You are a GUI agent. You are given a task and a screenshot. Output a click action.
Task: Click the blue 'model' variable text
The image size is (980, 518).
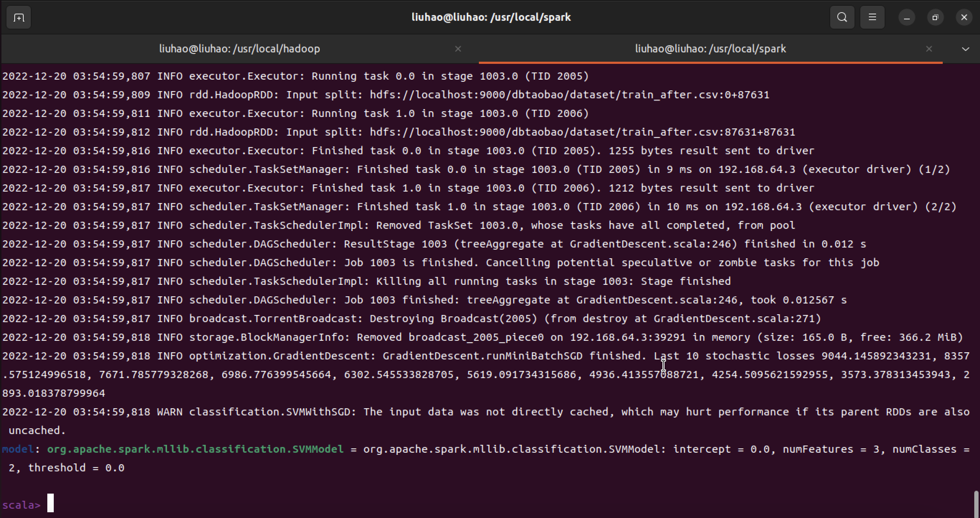point(18,449)
